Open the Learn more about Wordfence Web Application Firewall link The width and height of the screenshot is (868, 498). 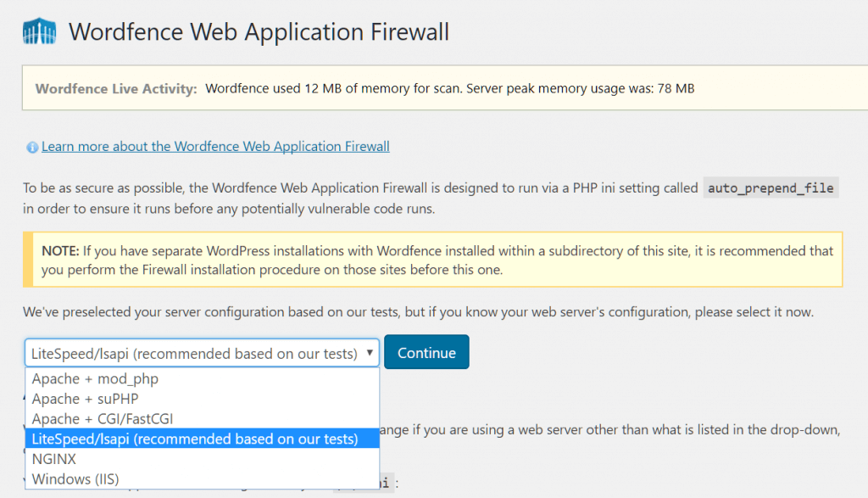215,146
